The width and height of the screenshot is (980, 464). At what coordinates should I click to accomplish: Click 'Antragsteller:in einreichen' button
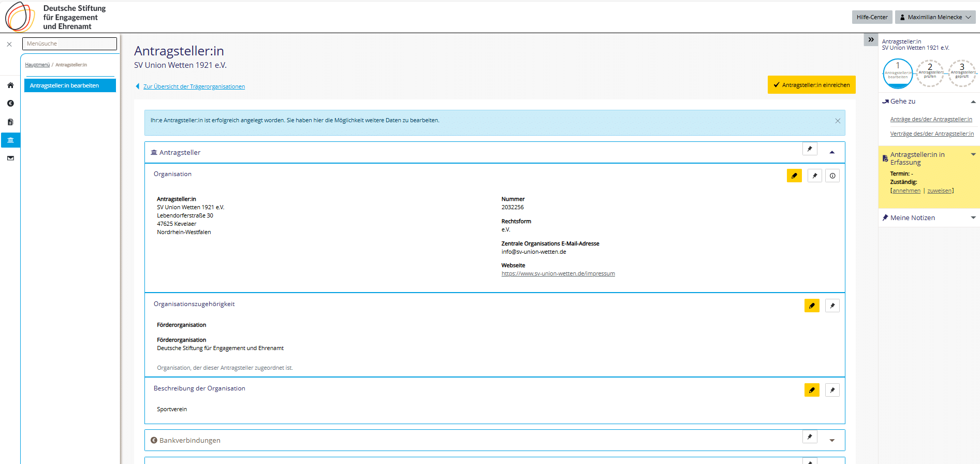click(x=811, y=85)
